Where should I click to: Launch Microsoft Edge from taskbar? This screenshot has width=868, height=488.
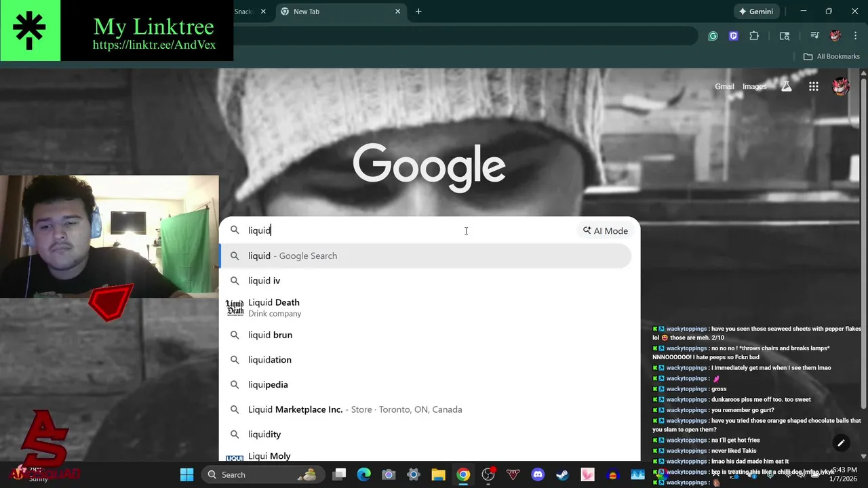[x=364, y=474]
